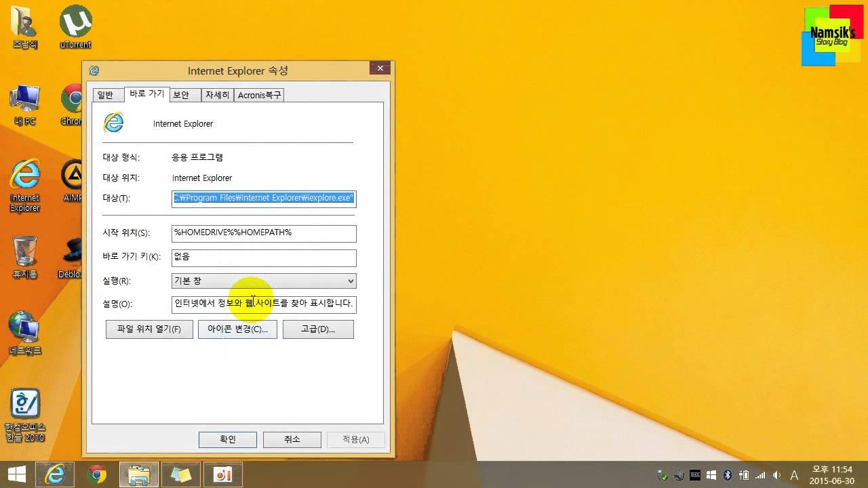The width and height of the screenshot is (868, 488).
Task: Click the Safely Remove Hardware tray icon
Action: [663, 475]
